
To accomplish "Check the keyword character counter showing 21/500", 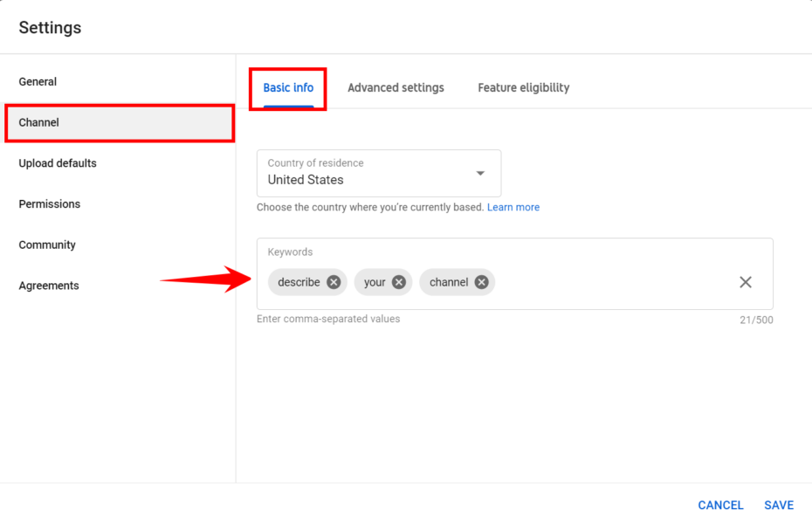I will [x=756, y=319].
